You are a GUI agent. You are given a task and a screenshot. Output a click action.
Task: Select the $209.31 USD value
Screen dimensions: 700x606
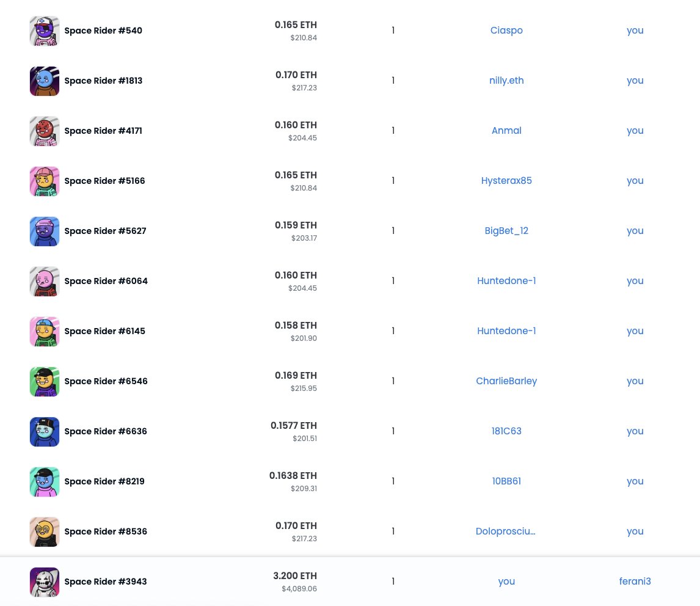click(x=304, y=489)
